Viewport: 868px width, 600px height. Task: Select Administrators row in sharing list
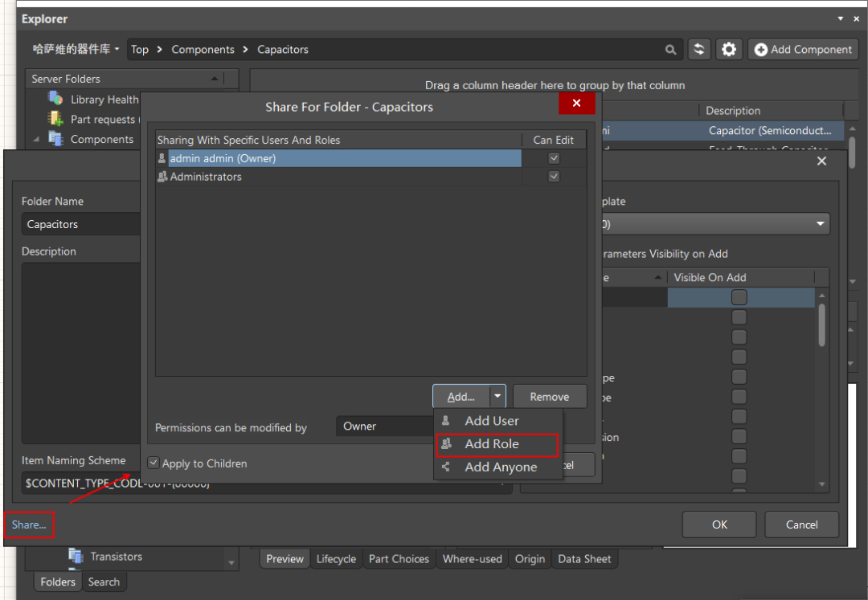point(339,177)
